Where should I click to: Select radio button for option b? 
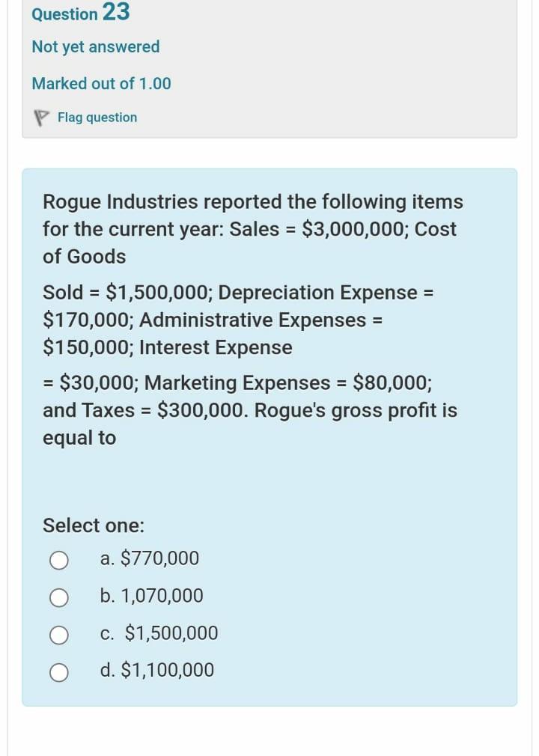pos(60,597)
